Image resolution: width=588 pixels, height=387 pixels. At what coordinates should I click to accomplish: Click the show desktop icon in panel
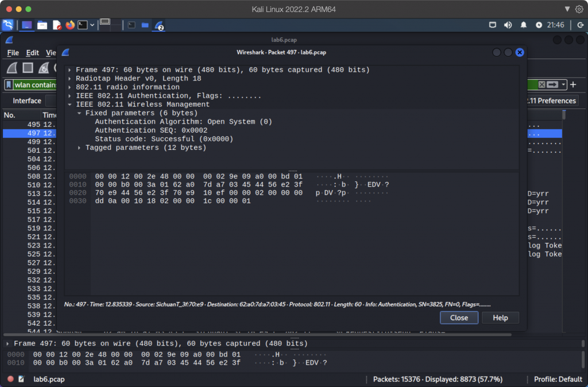(x=26, y=25)
